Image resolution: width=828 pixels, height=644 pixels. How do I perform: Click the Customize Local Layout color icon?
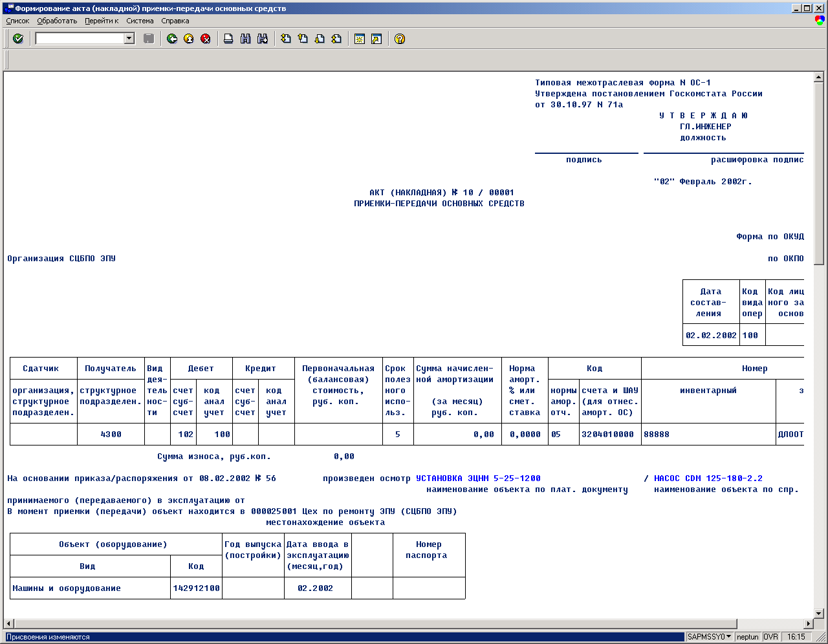point(820,21)
